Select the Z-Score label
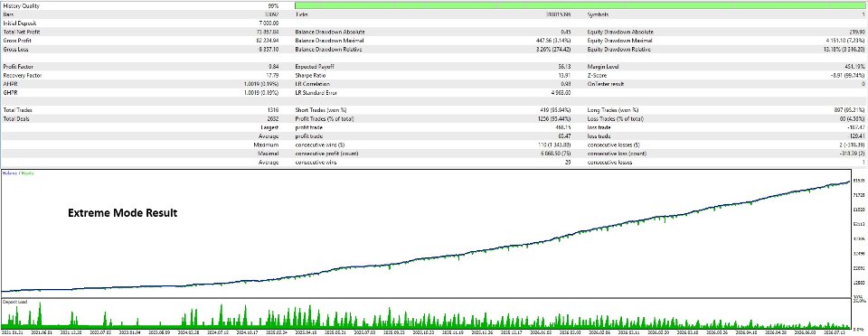 pos(597,76)
